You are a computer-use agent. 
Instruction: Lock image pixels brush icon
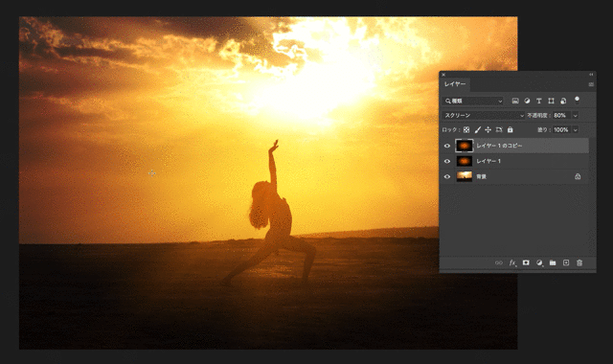477,130
